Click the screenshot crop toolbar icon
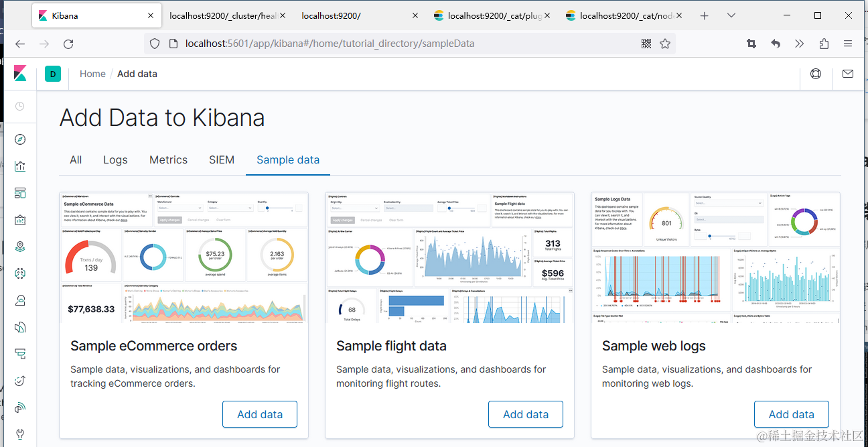868x447 pixels. coord(751,44)
